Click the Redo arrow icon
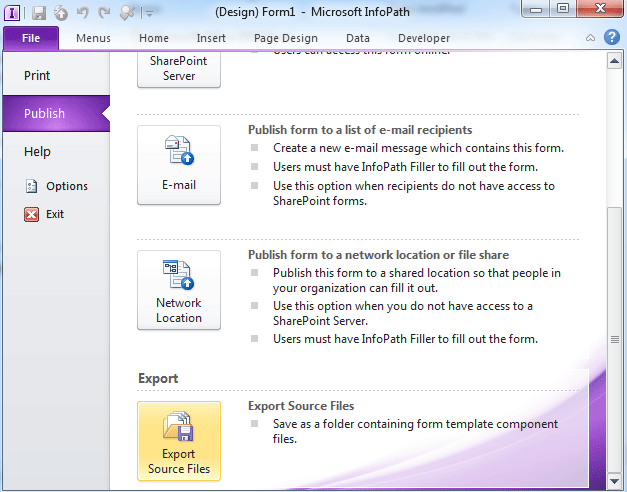627x492 pixels. [x=105, y=13]
